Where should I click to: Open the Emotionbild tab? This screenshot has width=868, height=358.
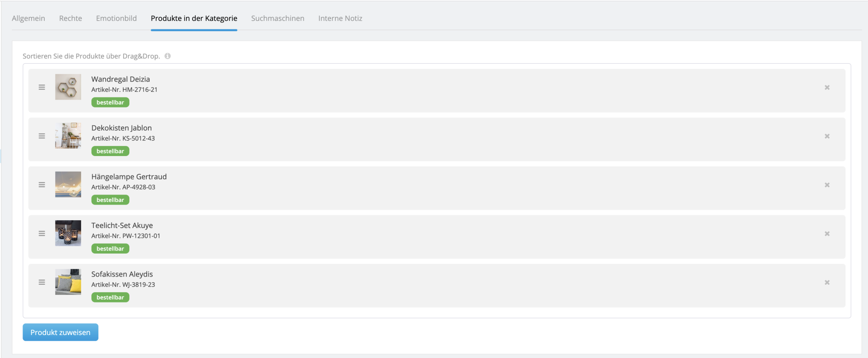[116, 18]
